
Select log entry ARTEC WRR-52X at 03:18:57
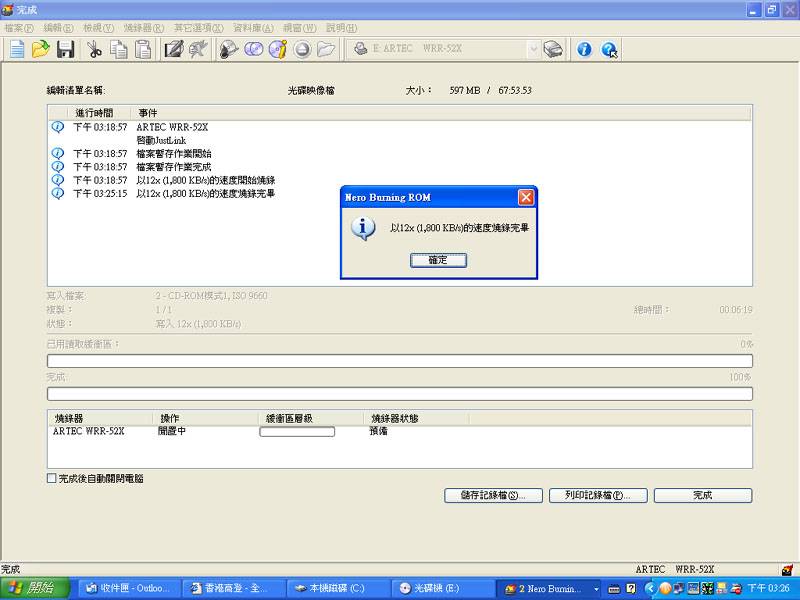tap(172, 127)
